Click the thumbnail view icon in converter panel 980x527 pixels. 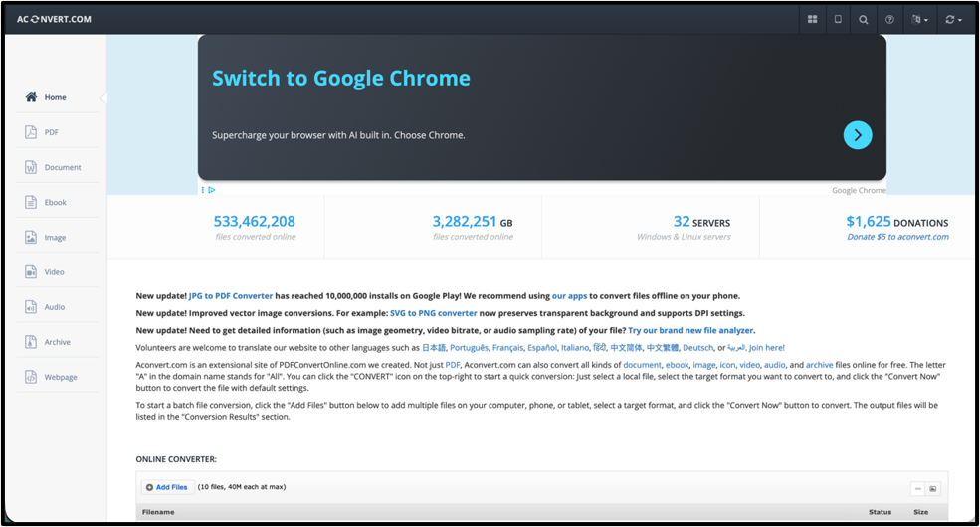(932, 489)
